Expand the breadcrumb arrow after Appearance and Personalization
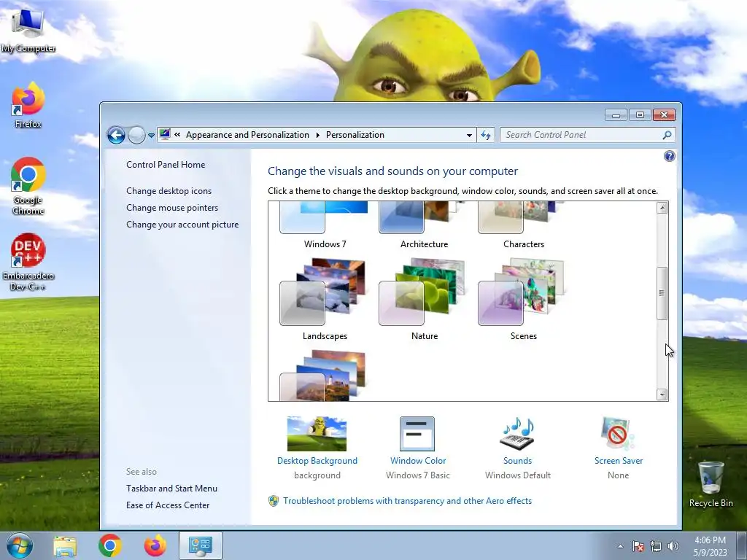This screenshot has height=560, width=747. [318, 135]
